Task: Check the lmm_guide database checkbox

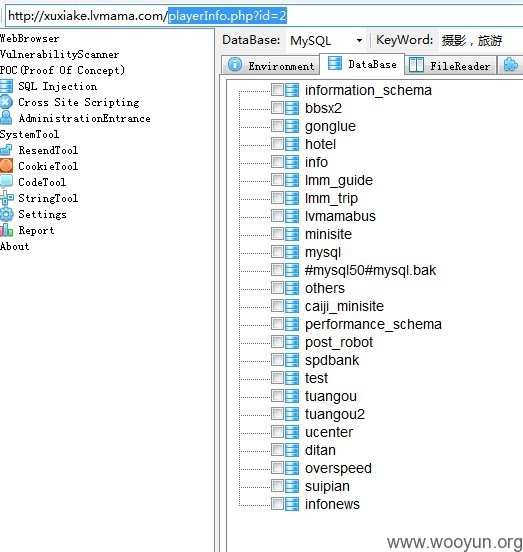Action: (277, 180)
